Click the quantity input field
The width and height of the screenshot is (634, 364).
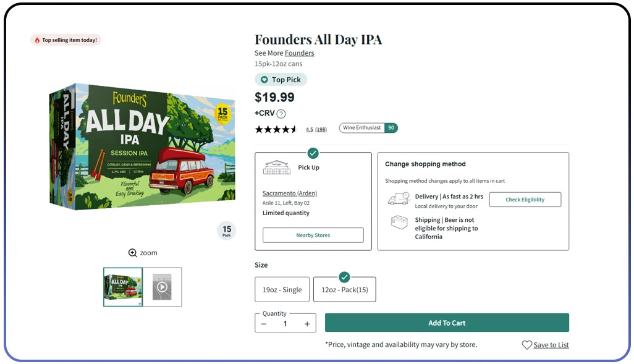pyautogui.click(x=285, y=324)
